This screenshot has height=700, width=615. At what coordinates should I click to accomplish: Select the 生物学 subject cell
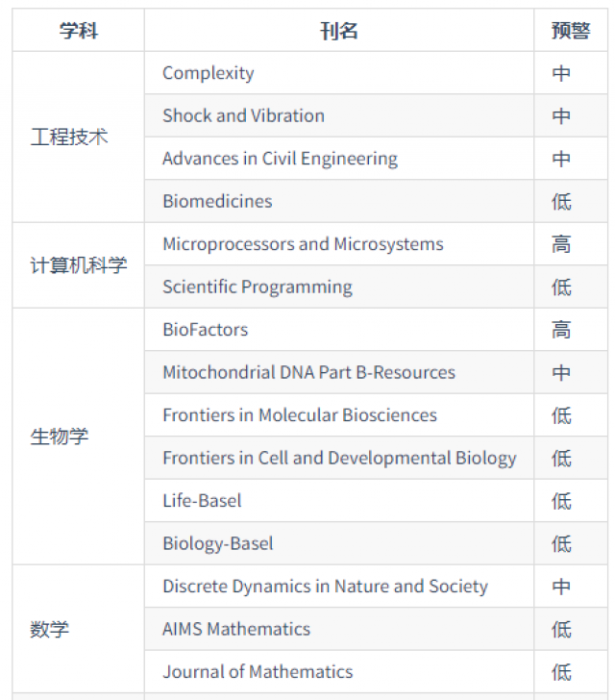pyautogui.click(x=60, y=437)
